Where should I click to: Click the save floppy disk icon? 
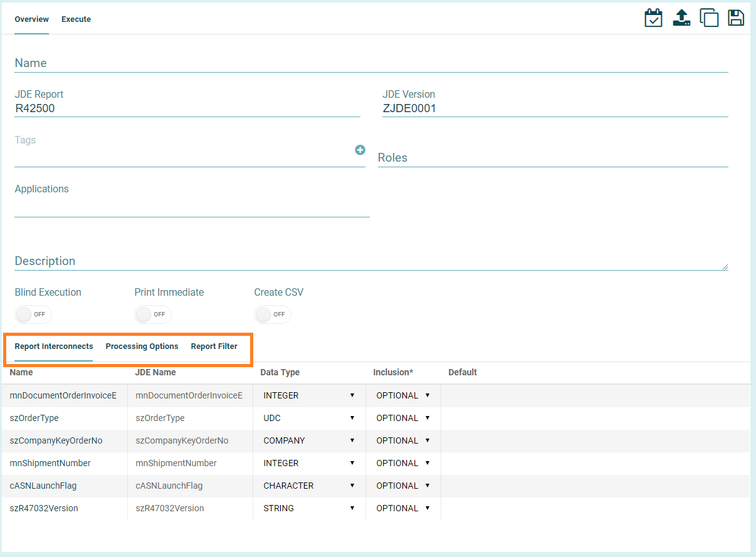[736, 18]
